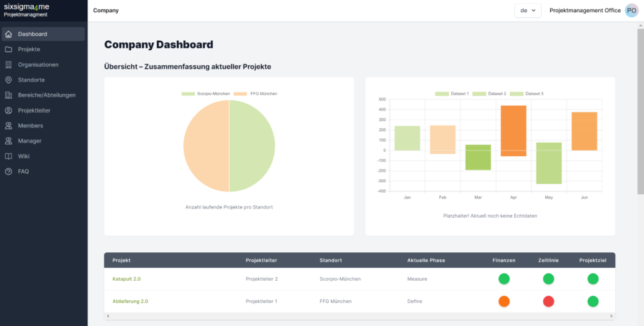Click Katapult 2.0 Finanzen green status dot
Screen dimensions: 644x326
point(504,279)
